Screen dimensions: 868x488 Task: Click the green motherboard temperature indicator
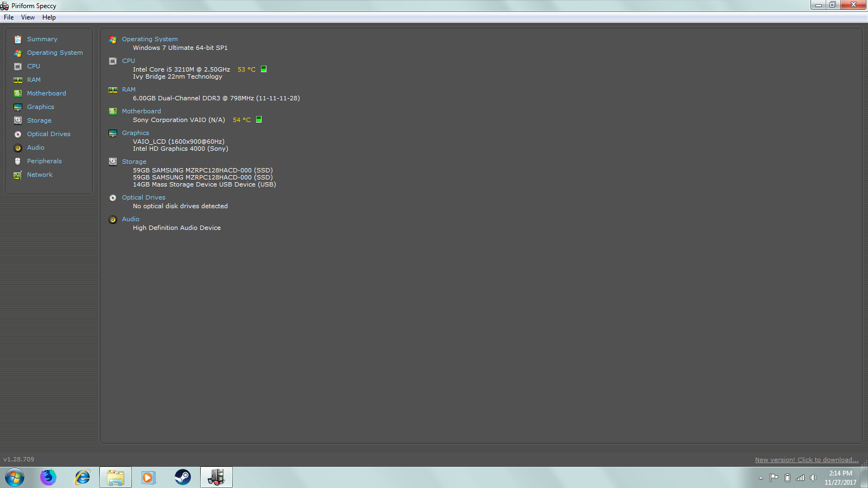click(x=259, y=119)
